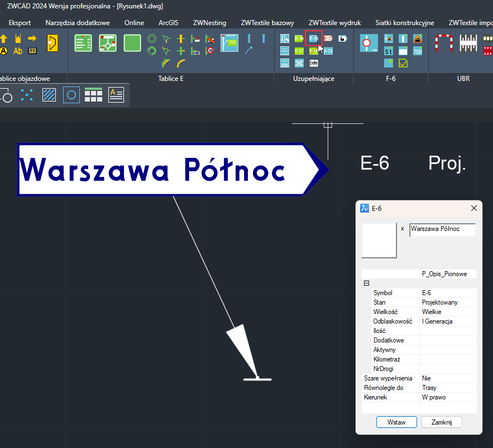Click the white preview box in E-6 dialog
Viewport: 493px width, 448px height.
click(379, 241)
